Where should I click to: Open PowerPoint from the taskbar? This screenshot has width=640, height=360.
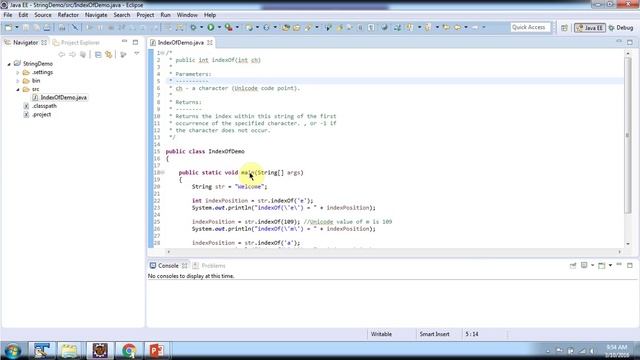tap(157, 351)
